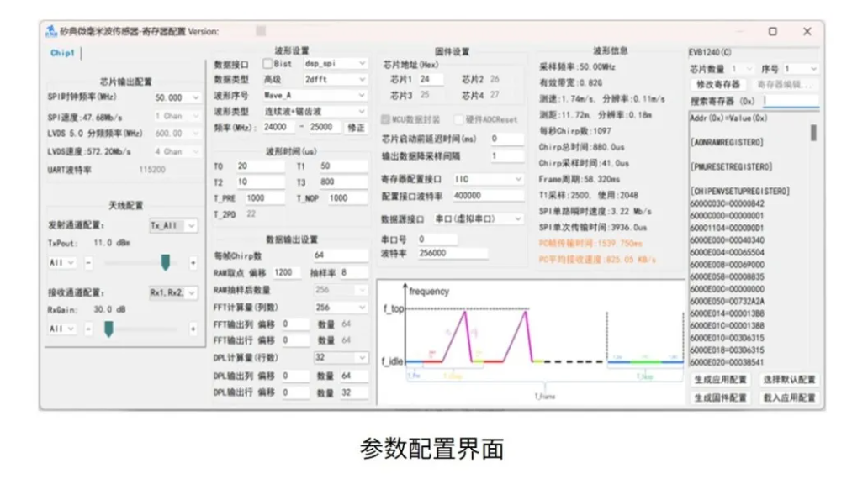Switch to the Chip1 tab
Screen dimensions: 868x479
[x=63, y=53]
